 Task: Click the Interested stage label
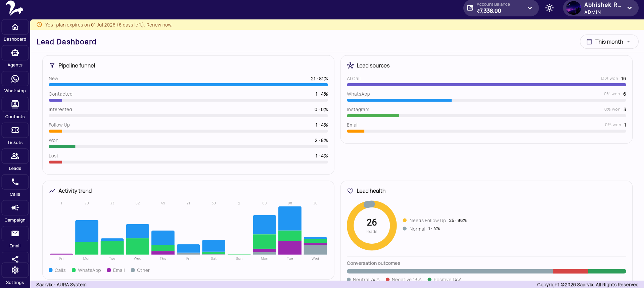[60, 109]
